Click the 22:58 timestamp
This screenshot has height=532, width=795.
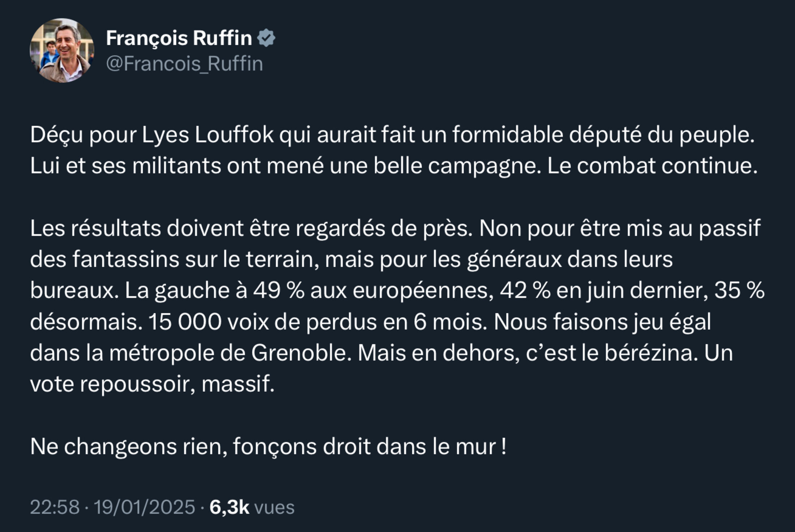coord(55,507)
